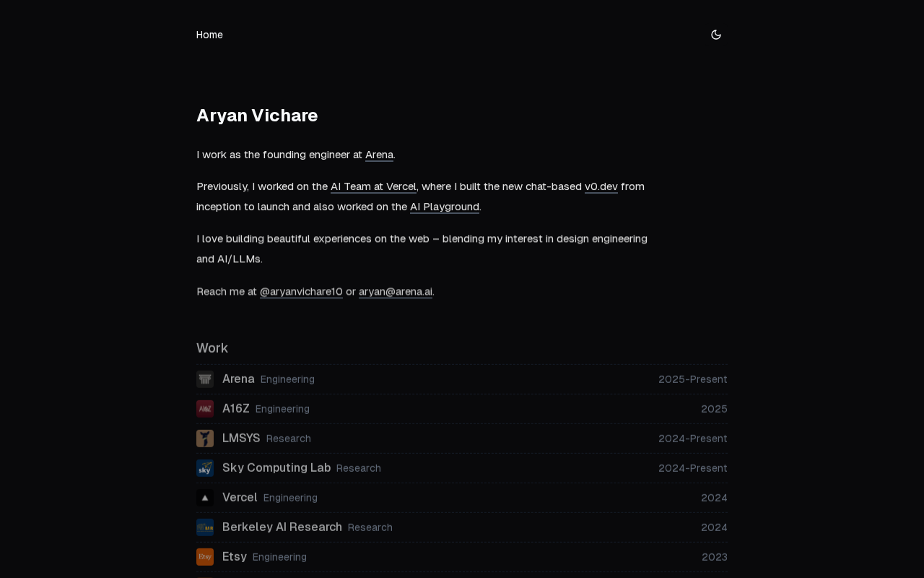Open the Arena link in intro
Image resolution: width=924 pixels, height=578 pixels.
pos(379,155)
